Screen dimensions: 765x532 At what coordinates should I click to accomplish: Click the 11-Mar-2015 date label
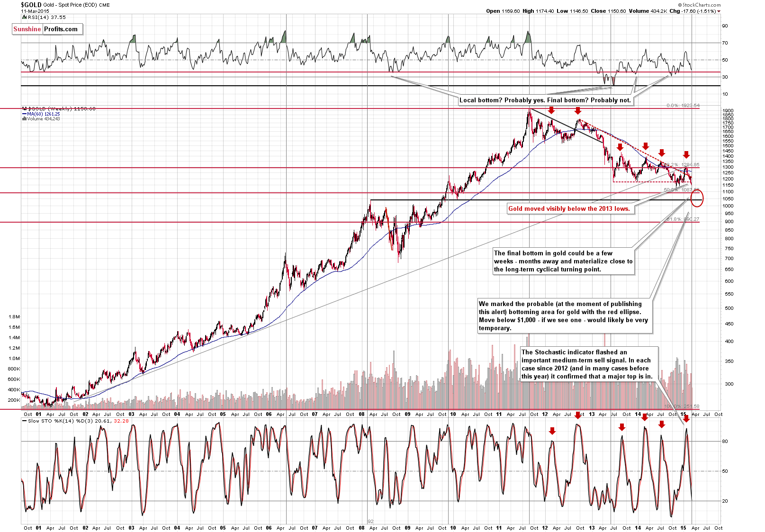(x=35, y=11)
